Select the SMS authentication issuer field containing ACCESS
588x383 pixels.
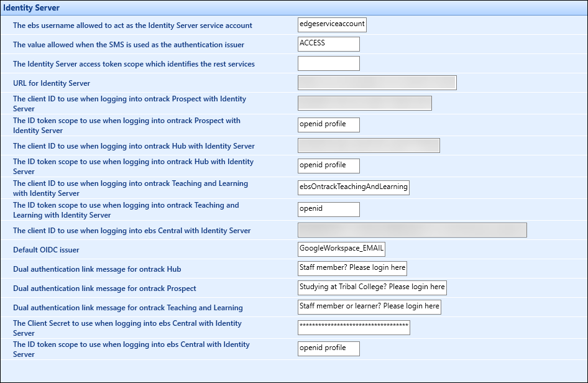(x=328, y=44)
